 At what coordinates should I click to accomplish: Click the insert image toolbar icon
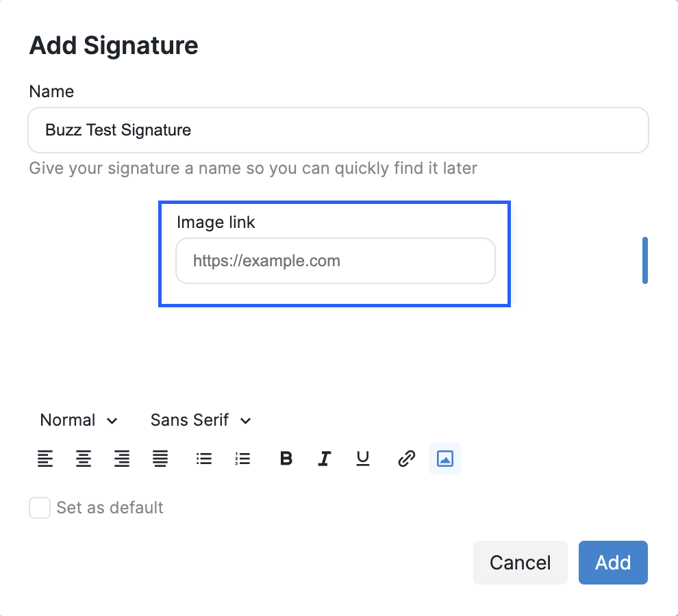(445, 459)
